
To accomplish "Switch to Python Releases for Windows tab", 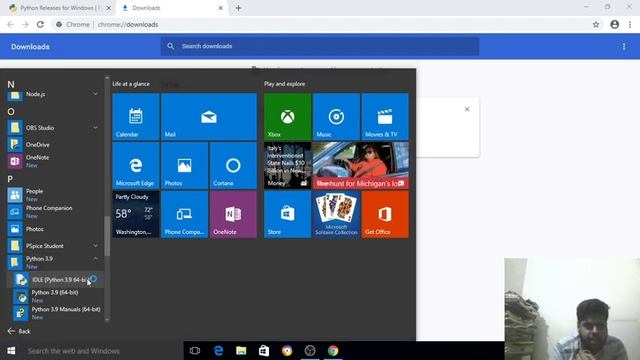I will point(60,8).
